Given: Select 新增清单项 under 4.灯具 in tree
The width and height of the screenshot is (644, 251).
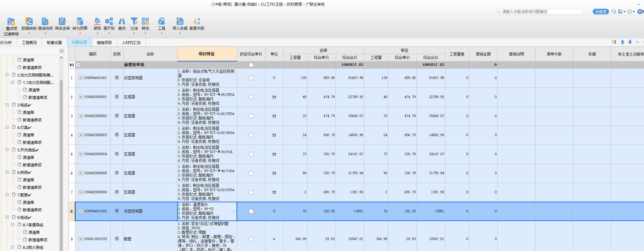Looking at the screenshot, I should tap(32, 142).
